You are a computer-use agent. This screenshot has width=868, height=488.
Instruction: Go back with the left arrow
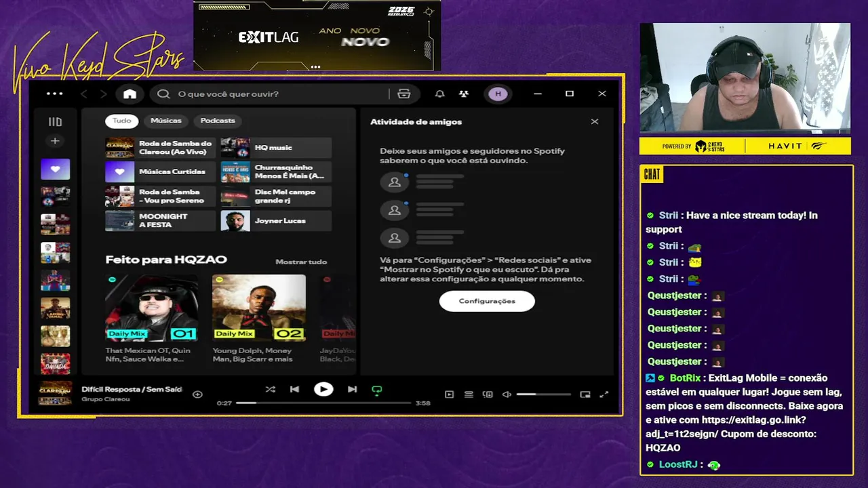pyautogui.click(x=84, y=94)
